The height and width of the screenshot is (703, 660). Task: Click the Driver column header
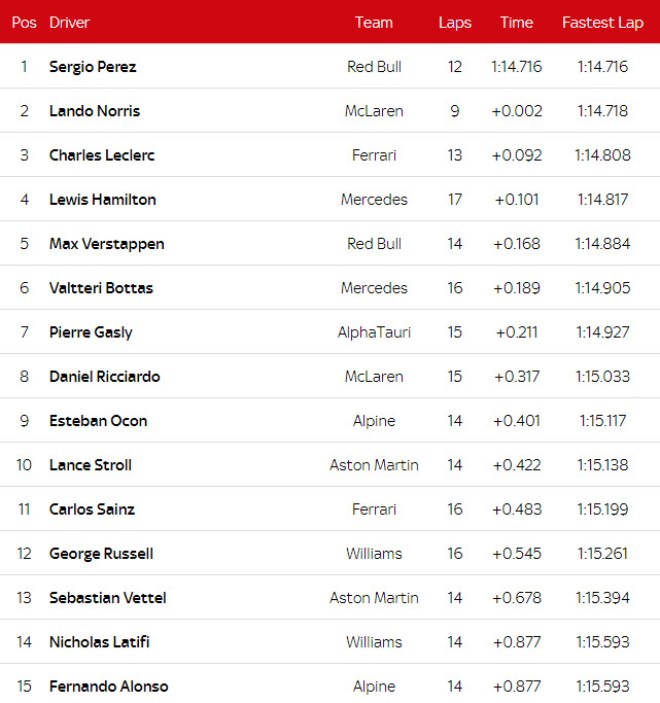click(x=69, y=22)
